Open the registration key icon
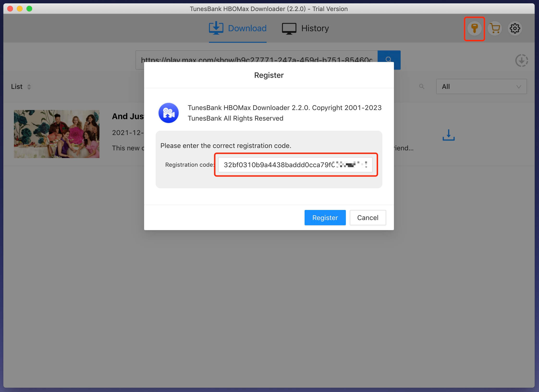The height and width of the screenshot is (392, 539). 474,29
